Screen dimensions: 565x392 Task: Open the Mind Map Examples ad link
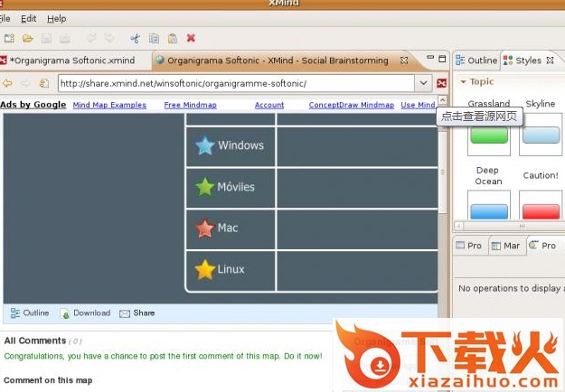pos(109,105)
